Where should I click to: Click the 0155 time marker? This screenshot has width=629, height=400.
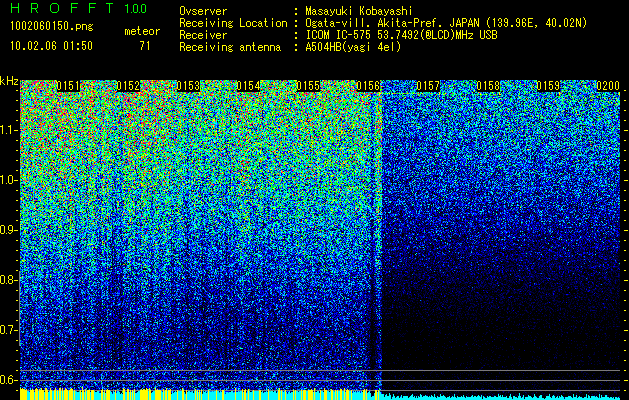[x=308, y=86]
